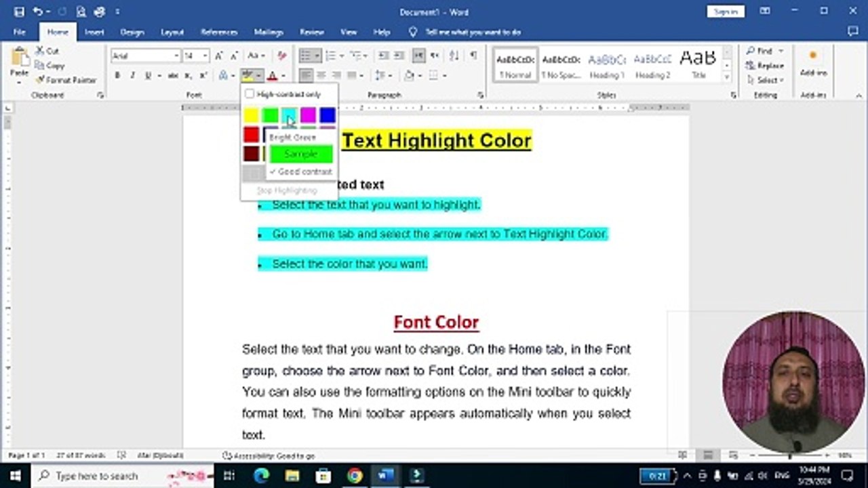Screen dimensions: 868x488
Task: Switch to the Layout tab
Action: pyautogui.click(x=172, y=32)
